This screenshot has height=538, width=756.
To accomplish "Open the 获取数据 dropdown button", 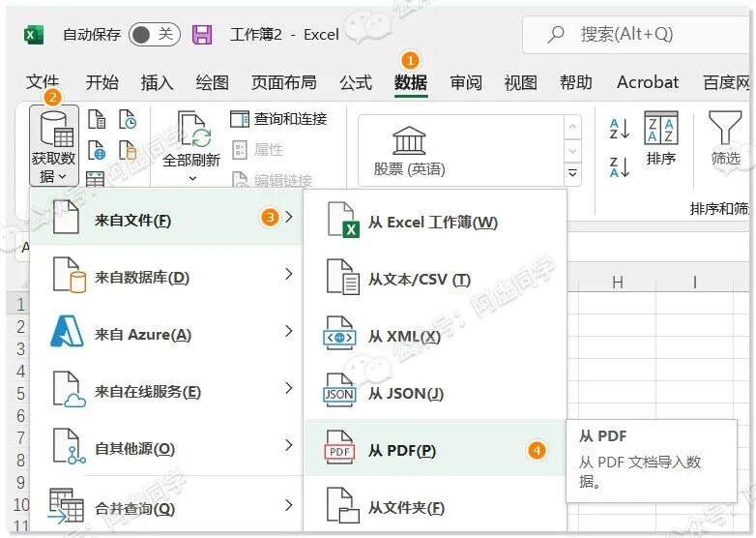I will coord(53,146).
